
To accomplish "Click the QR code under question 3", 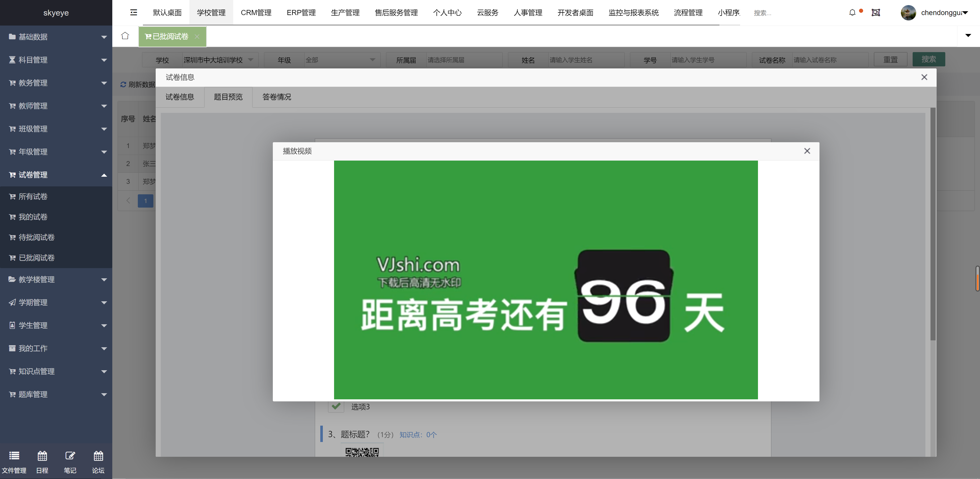I will 362,452.
